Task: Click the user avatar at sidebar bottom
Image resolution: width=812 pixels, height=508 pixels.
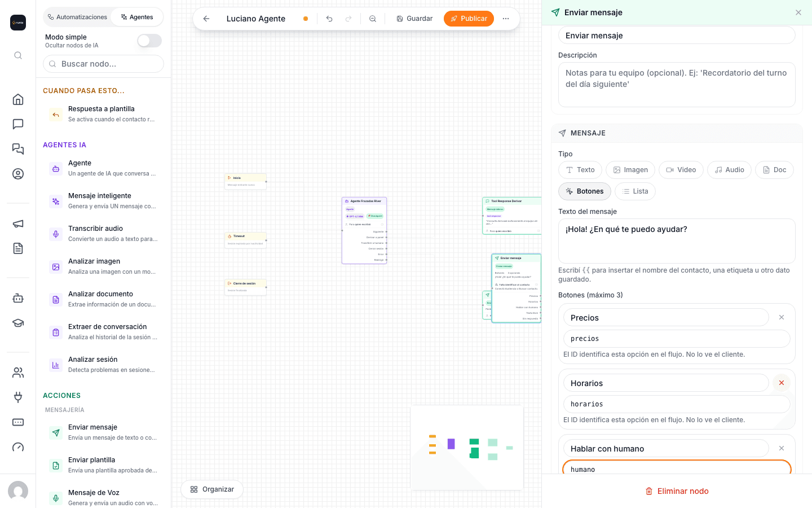Action: click(18, 491)
